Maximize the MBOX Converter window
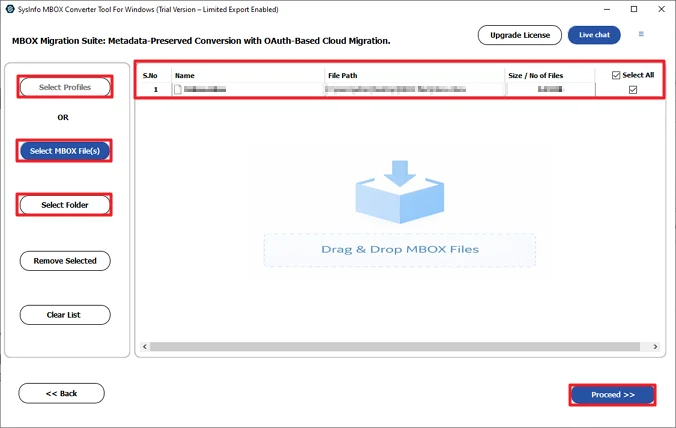 pyautogui.click(x=634, y=9)
